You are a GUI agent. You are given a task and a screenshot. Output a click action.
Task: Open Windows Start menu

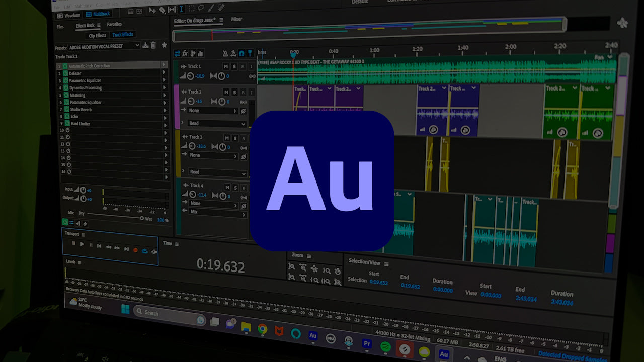[125, 308]
